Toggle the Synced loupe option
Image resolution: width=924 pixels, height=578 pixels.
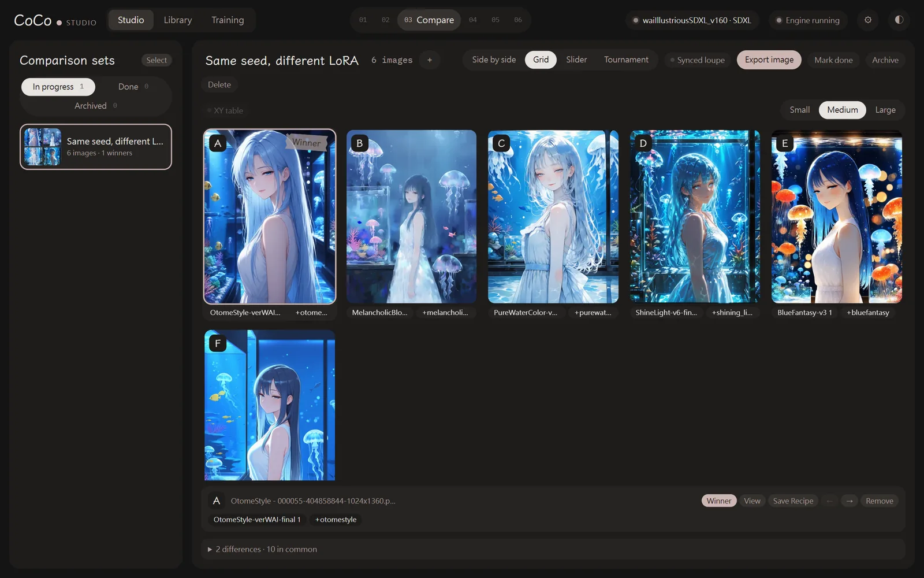pyautogui.click(x=698, y=60)
